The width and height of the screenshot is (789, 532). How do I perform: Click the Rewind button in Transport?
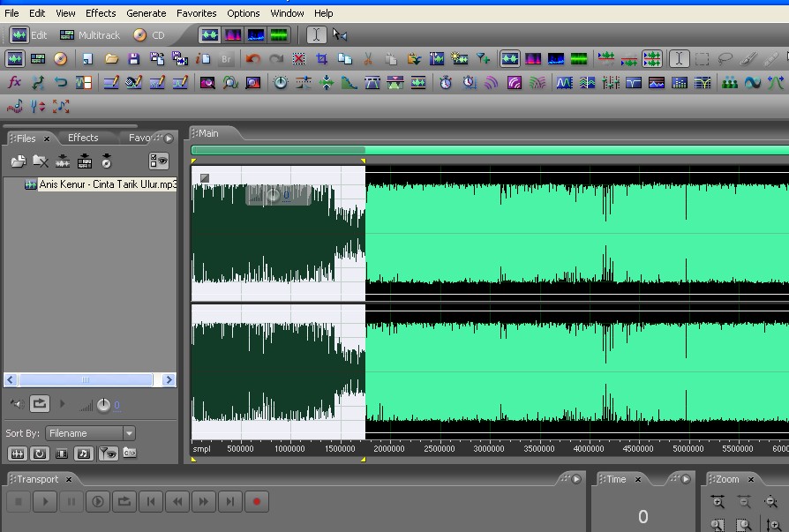(x=177, y=501)
